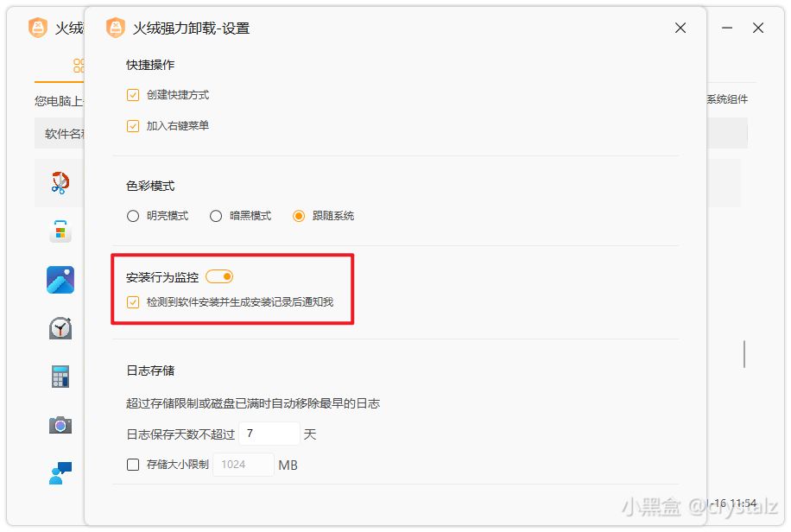Close the 火绒强力卸载-设置 dialog
791x532 pixels.
click(x=680, y=28)
